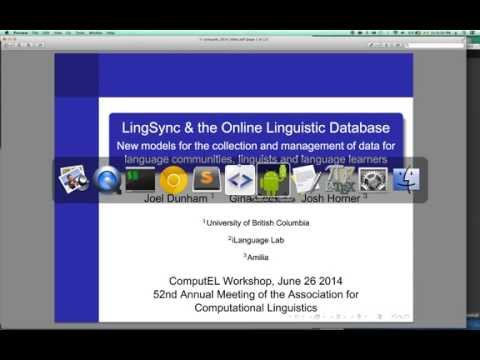Switch to the green Android robot app
The image size is (480, 360).
273,180
